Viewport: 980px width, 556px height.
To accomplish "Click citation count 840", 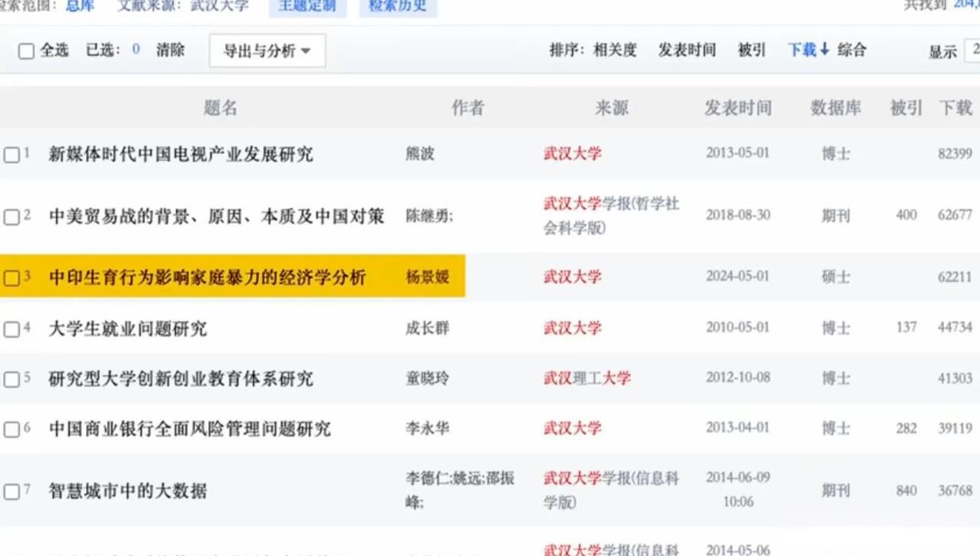I will tap(906, 490).
